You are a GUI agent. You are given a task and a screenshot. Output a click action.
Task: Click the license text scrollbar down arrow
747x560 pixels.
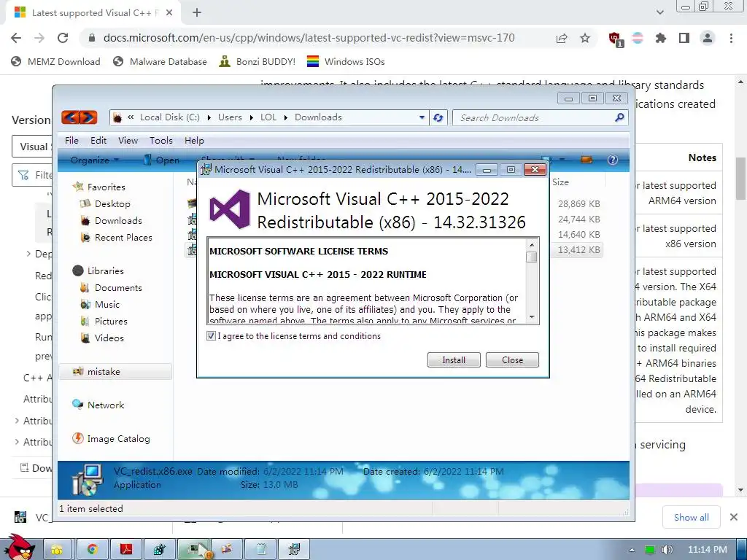(x=532, y=317)
